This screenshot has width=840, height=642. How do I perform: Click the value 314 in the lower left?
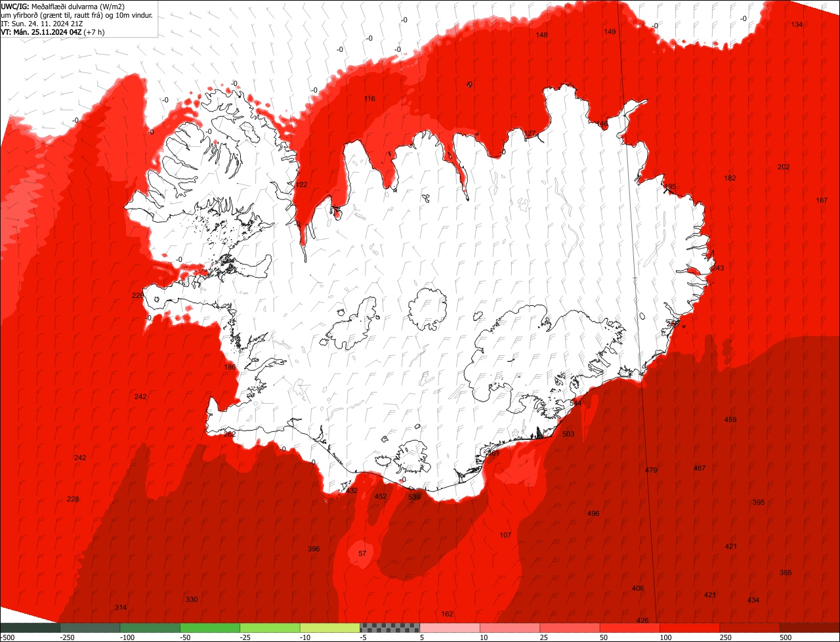pos(121,607)
